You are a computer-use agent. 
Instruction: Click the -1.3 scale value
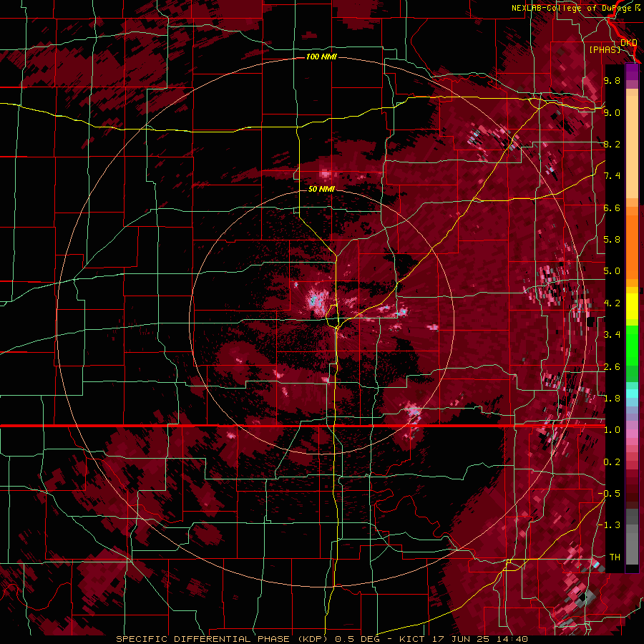(609, 525)
